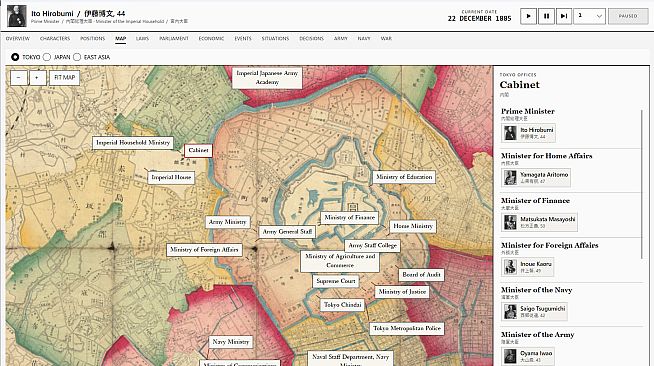The width and height of the screenshot is (654, 366).
Task: Select the Tokyo radio button
Action: pos(15,57)
